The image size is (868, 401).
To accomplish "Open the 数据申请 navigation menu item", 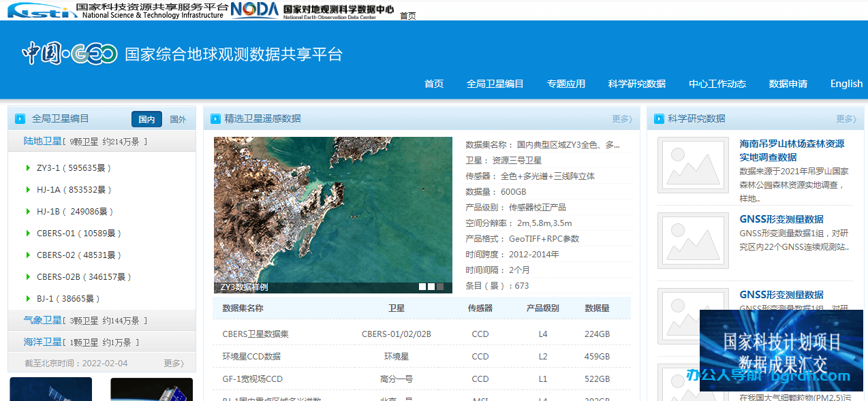I will (x=788, y=83).
